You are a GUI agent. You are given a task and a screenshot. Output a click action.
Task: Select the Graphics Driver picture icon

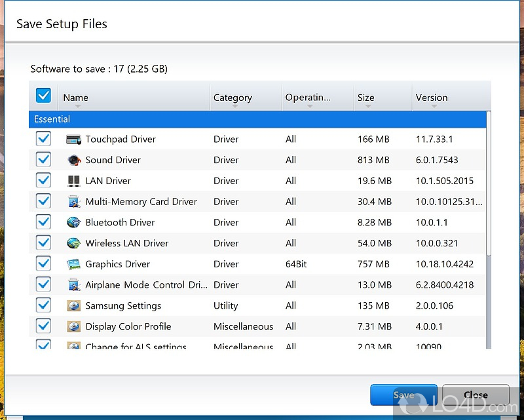tap(73, 265)
